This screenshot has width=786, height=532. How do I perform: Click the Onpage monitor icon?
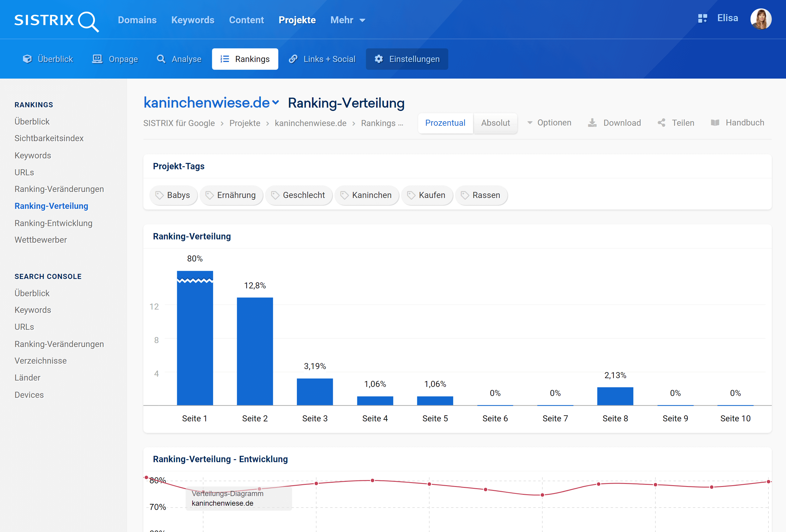(x=97, y=59)
